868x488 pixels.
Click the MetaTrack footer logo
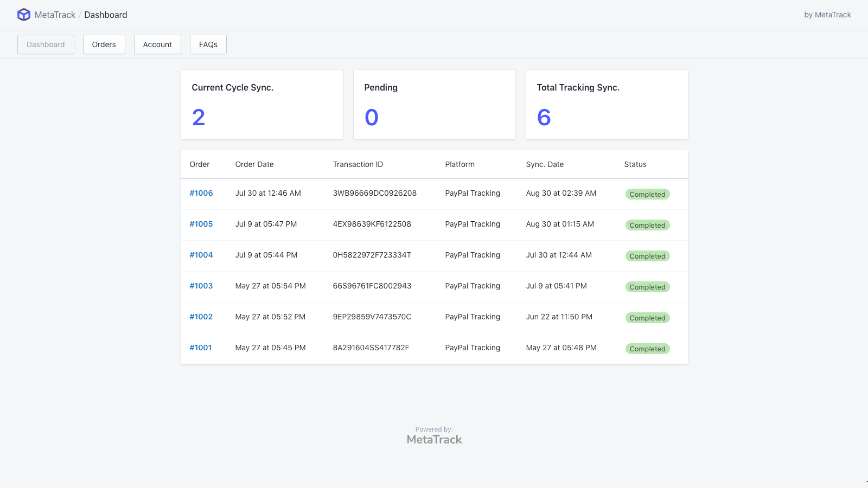[x=434, y=439]
